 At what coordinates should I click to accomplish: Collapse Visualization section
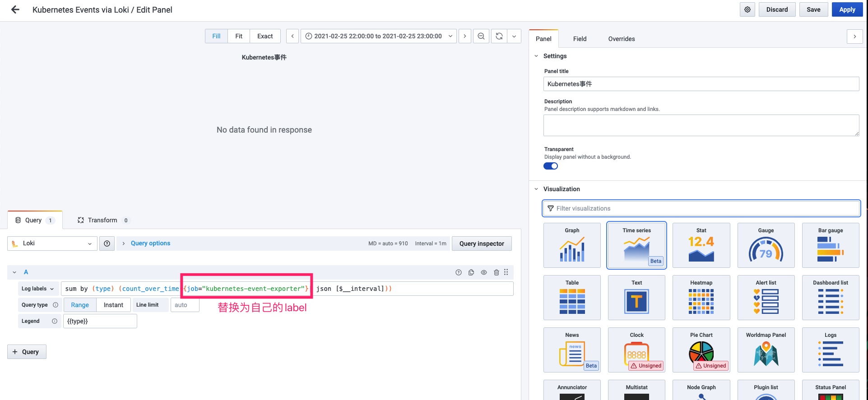click(536, 189)
